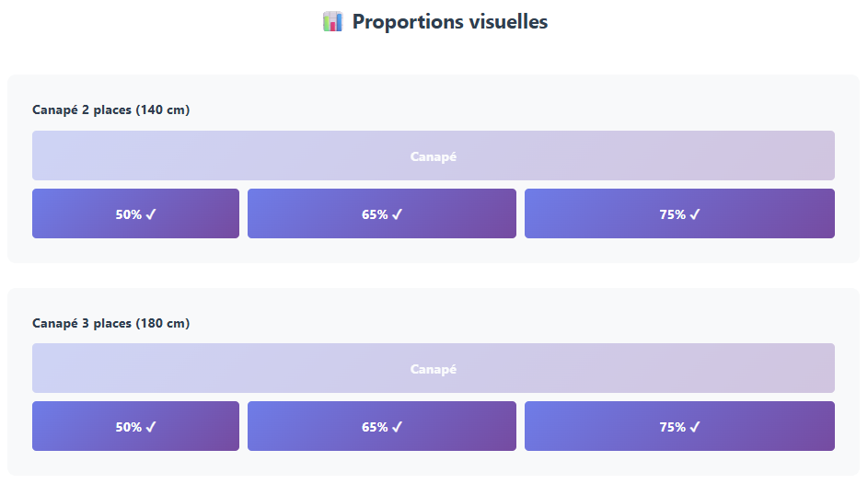This screenshot has width=868, height=484.
Task: Click the "Canapé 3 places (180 cm)" label
Action: point(111,323)
